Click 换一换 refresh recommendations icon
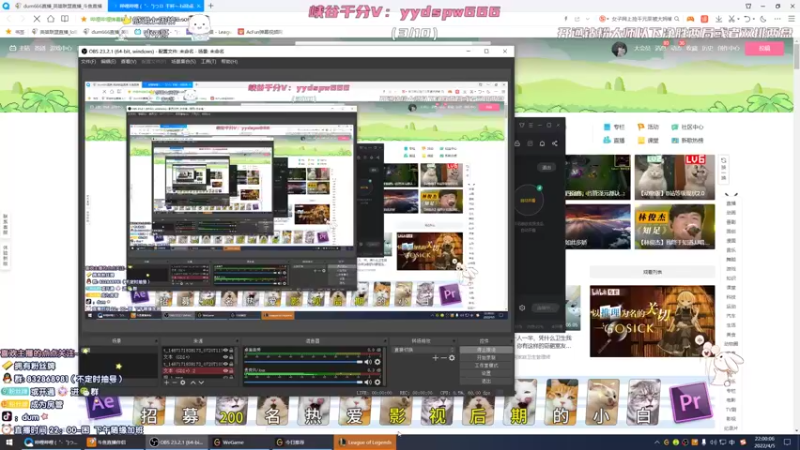The image size is (800, 450). tap(723, 170)
